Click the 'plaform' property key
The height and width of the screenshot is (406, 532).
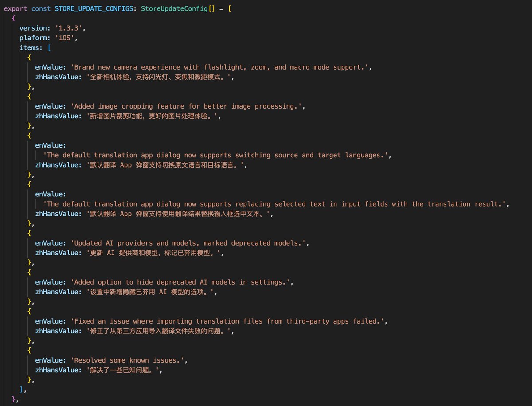(33, 38)
